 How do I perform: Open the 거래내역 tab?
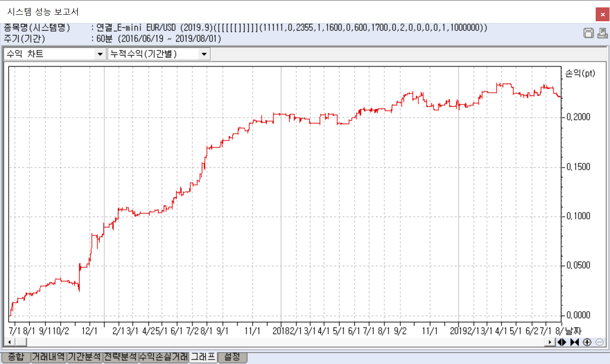(49, 357)
